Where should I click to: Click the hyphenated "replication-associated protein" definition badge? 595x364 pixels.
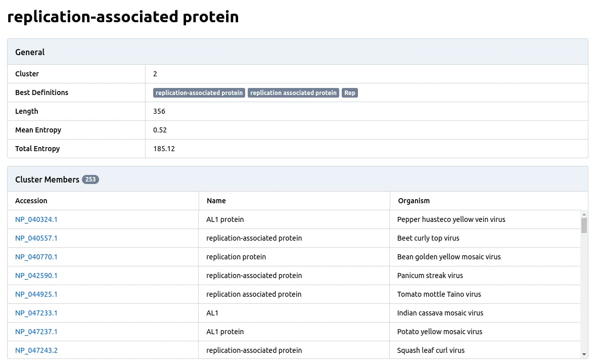199,93
